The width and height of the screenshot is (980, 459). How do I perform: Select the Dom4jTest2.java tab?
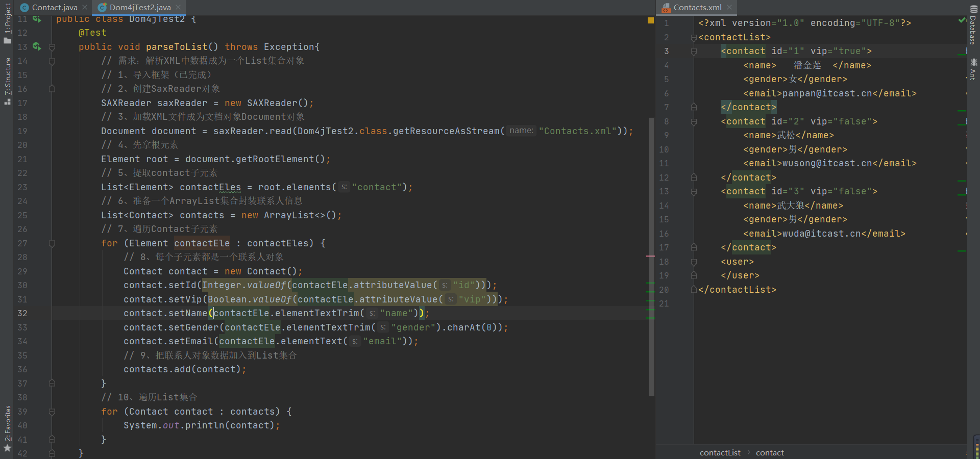[x=140, y=7]
